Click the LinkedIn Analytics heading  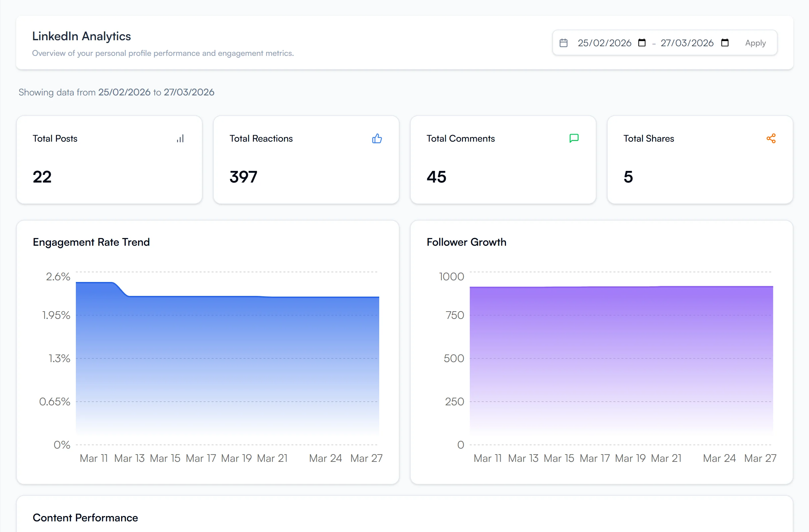point(81,36)
